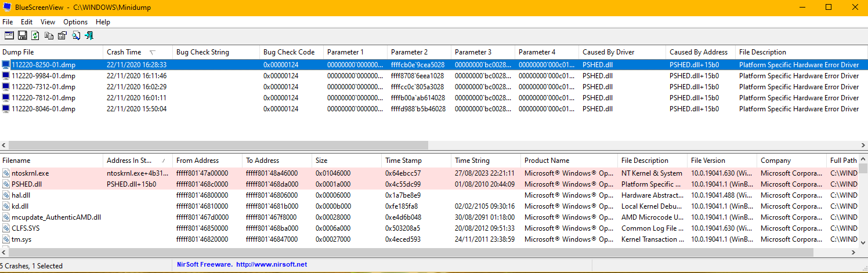This screenshot has width=868, height=273.
Task: Click ntoskrnl.exe+4b31... address cell
Action: point(138,173)
